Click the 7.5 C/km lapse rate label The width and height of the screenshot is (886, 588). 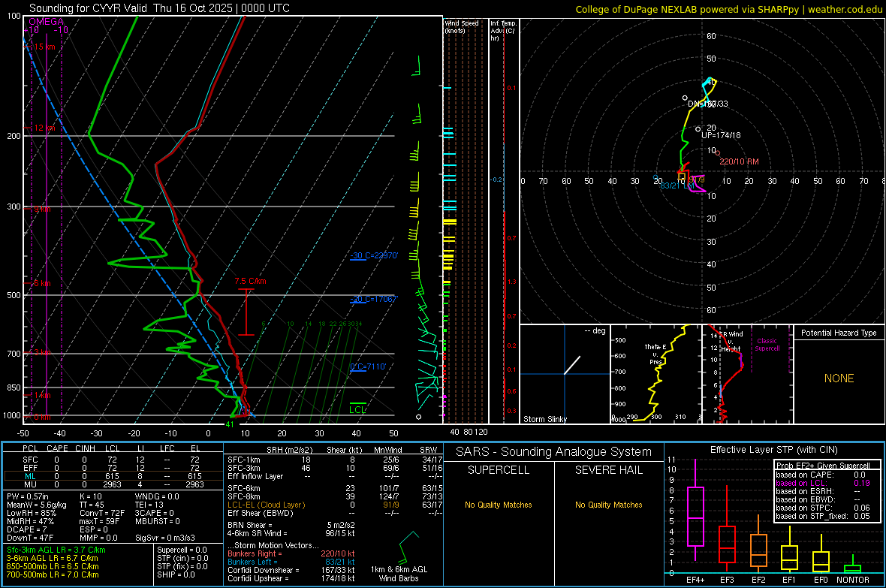click(250, 281)
